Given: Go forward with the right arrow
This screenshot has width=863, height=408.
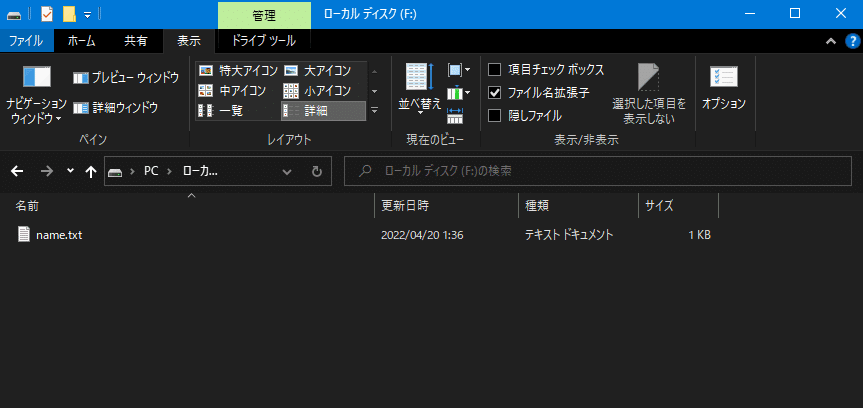Looking at the screenshot, I should (x=47, y=171).
